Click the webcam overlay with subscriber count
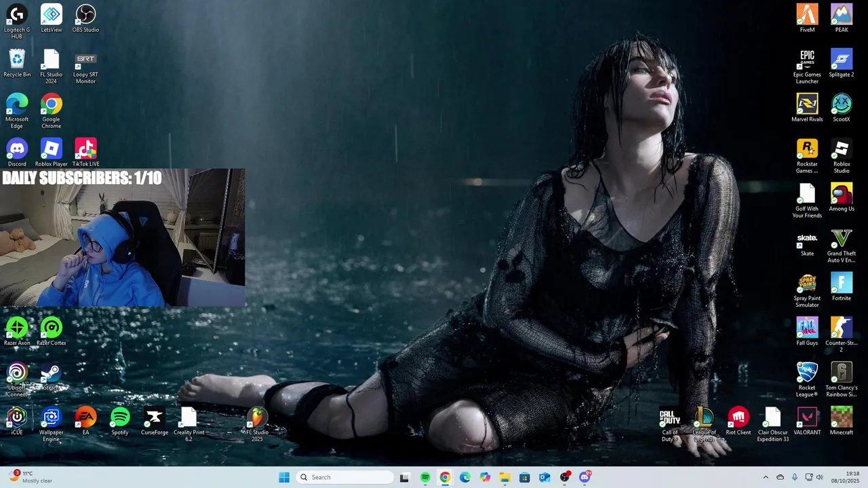The image size is (868, 488). pos(123,237)
